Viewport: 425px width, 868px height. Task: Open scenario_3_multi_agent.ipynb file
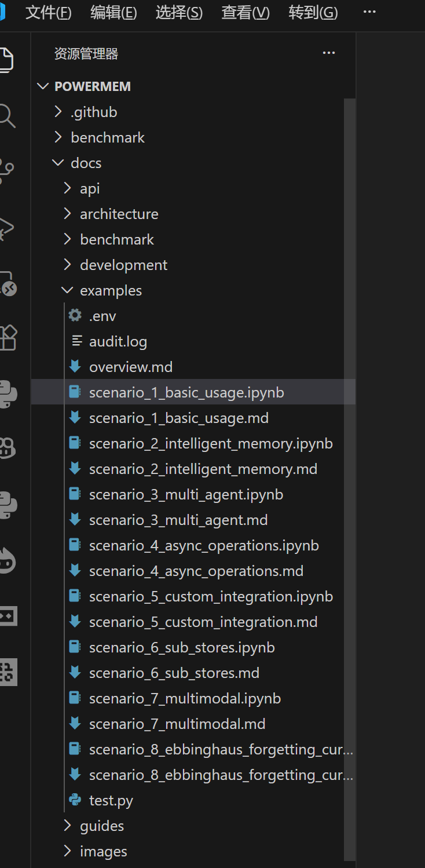(185, 494)
